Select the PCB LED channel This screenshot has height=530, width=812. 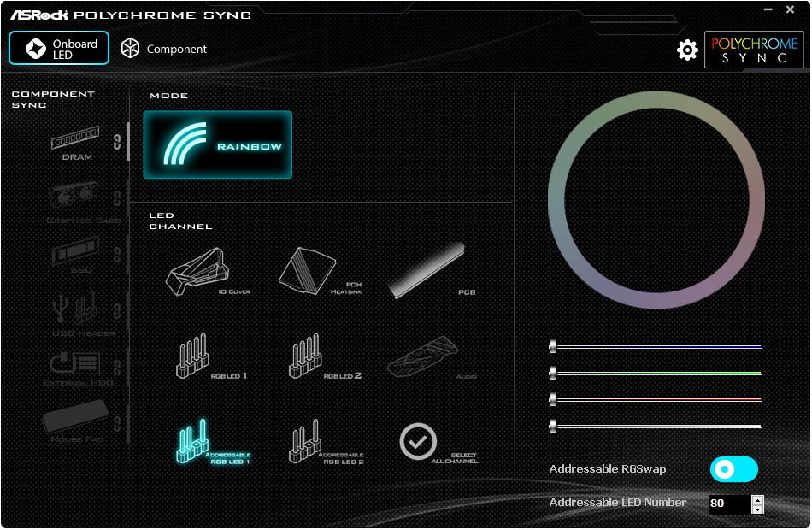(x=432, y=270)
